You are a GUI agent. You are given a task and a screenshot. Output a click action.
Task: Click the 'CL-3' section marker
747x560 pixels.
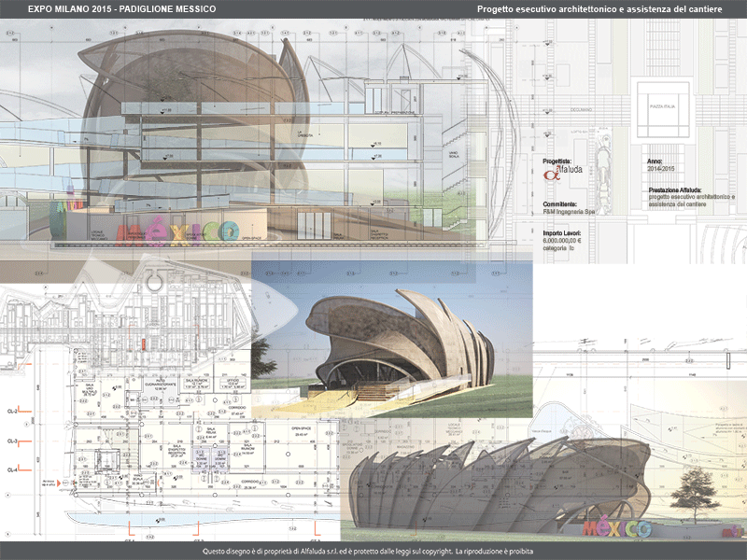coord(12,441)
